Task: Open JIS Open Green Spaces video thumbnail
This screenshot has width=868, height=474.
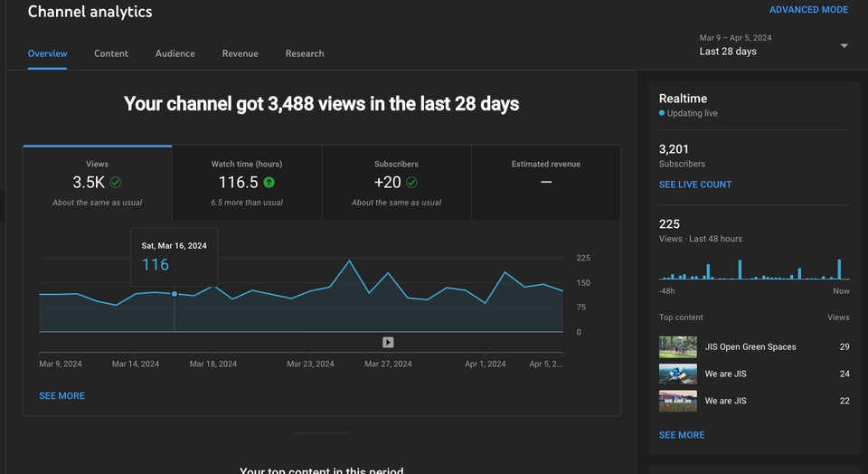Action: point(678,347)
